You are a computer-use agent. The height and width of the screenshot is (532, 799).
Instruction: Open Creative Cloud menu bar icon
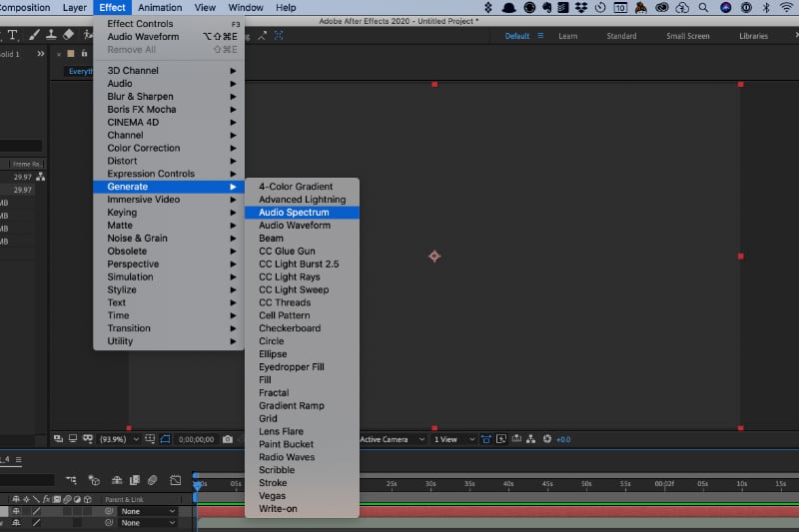pos(662,8)
